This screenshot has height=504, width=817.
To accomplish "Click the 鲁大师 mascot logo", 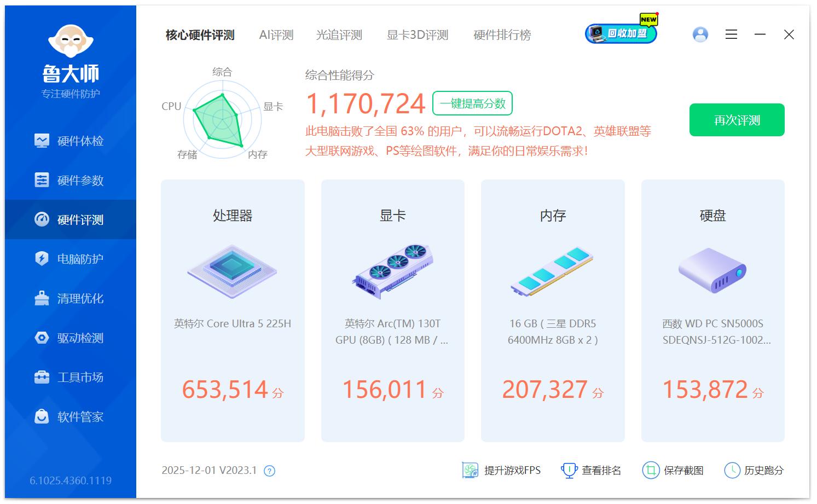I will click(x=71, y=42).
